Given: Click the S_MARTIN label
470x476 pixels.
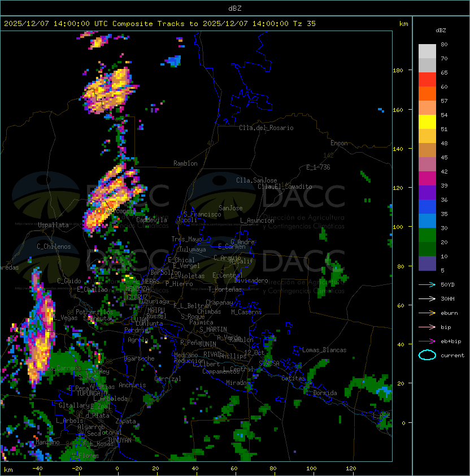Looking at the screenshot, I should tap(213, 330).
